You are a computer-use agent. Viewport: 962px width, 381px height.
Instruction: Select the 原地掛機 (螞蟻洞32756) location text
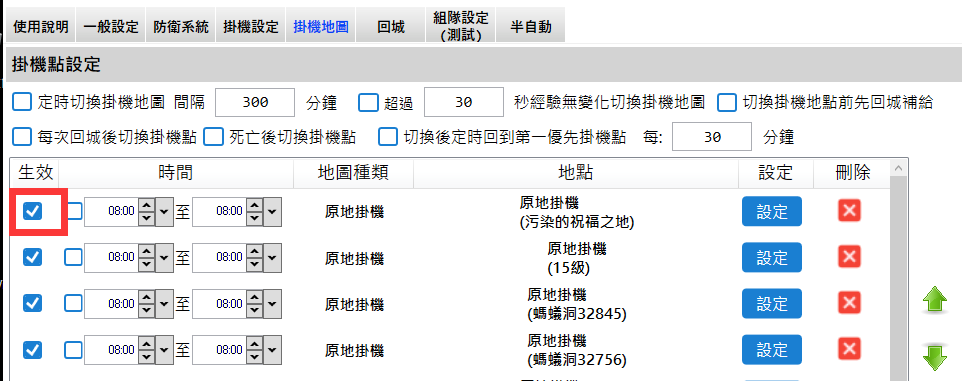[576, 350]
